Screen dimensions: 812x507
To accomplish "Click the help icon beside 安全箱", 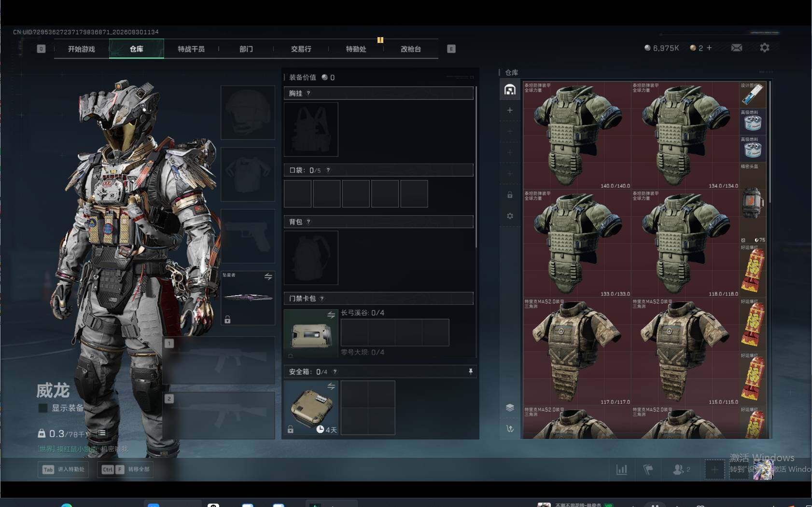I will [335, 372].
